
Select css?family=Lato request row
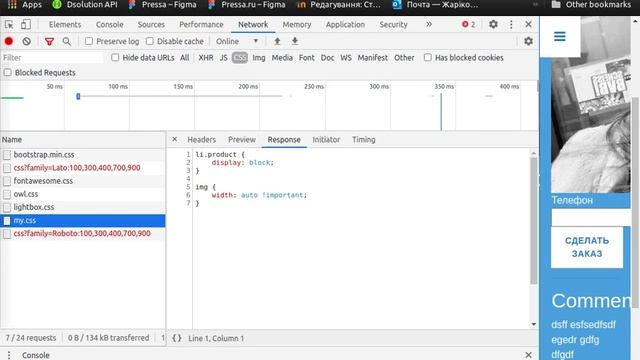[83, 168]
